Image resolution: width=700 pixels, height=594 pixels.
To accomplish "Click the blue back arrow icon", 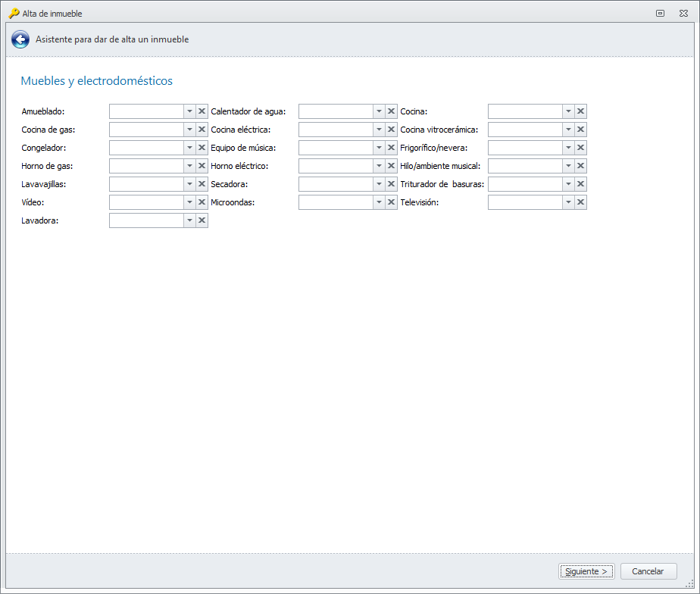I will click(x=20, y=39).
